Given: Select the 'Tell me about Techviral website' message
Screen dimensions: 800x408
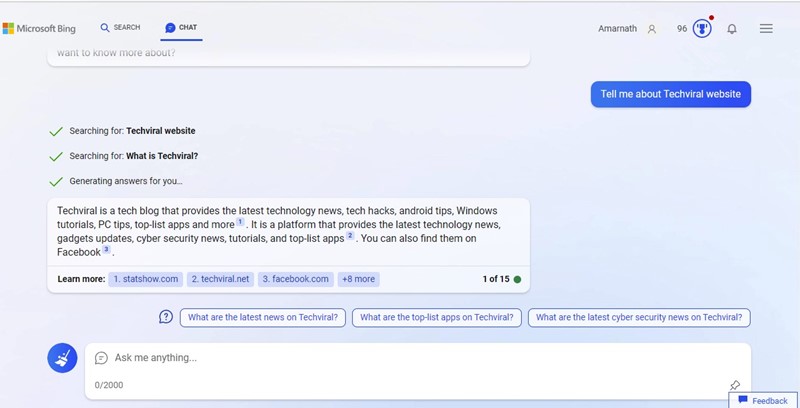Looking at the screenshot, I should coord(670,94).
